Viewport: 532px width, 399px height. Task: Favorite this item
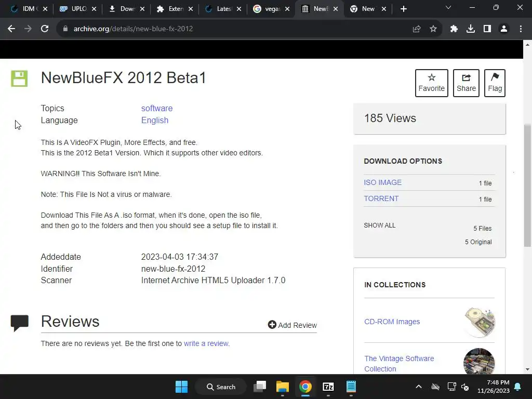pos(432,83)
